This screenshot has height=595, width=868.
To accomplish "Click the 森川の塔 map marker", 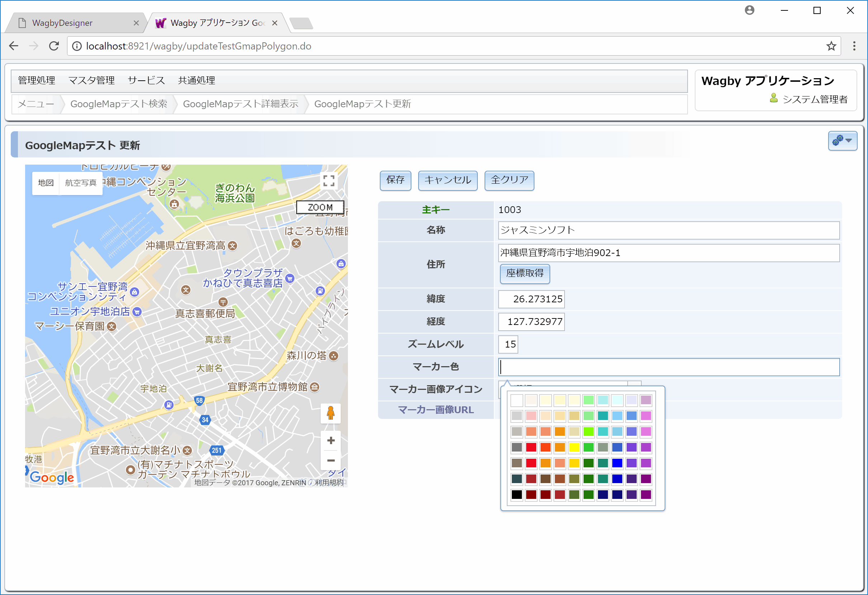I will (x=334, y=356).
